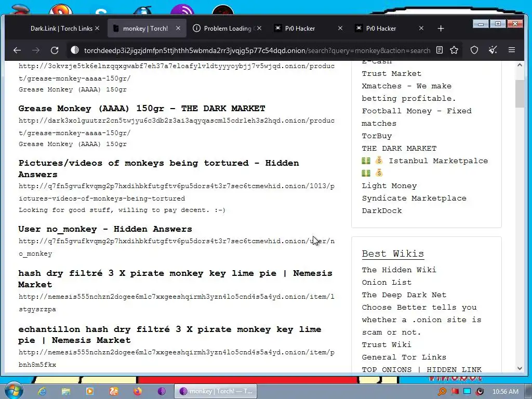The width and height of the screenshot is (532, 399).
Task: Open The Hidden Wiki link
Action: point(399,270)
